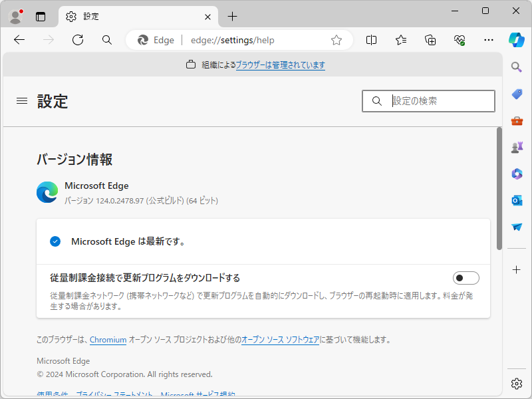The height and width of the screenshot is (399, 532).
Task: Open Search in the sidebar
Action: point(516,66)
